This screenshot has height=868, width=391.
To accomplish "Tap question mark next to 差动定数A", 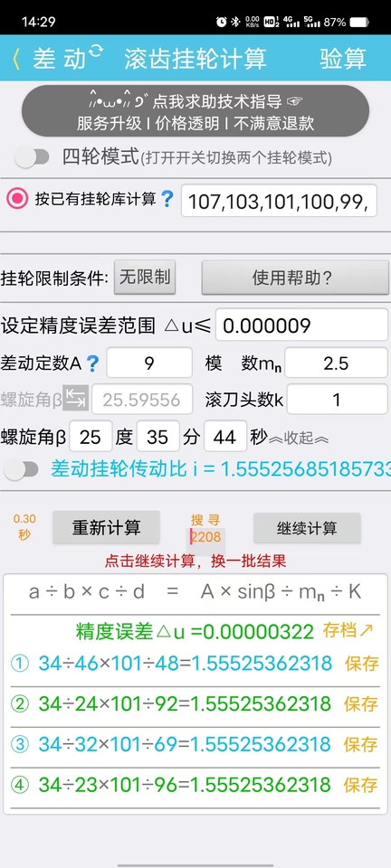I will (92, 363).
